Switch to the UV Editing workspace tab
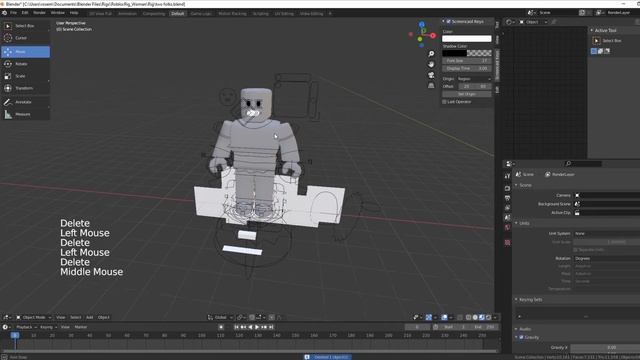The height and width of the screenshot is (360, 640). pos(284,14)
